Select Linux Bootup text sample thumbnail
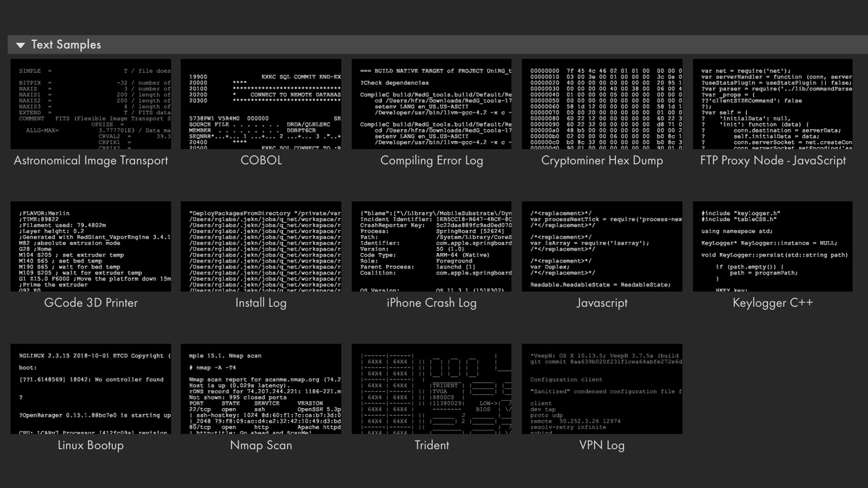This screenshot has width=868, height=488. (90, 389)
